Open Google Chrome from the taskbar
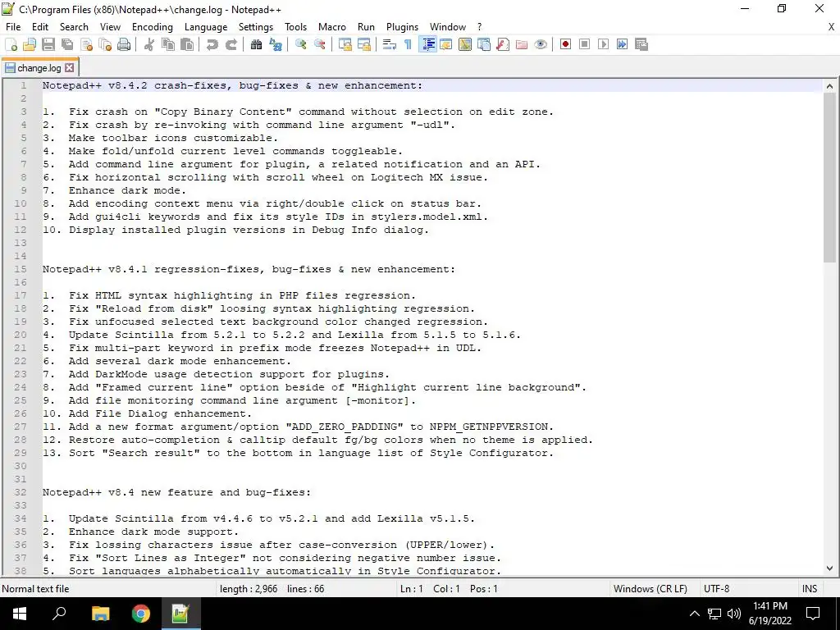Image resolution: width=840 pixels, height=630 pixels. coord(141,614)
